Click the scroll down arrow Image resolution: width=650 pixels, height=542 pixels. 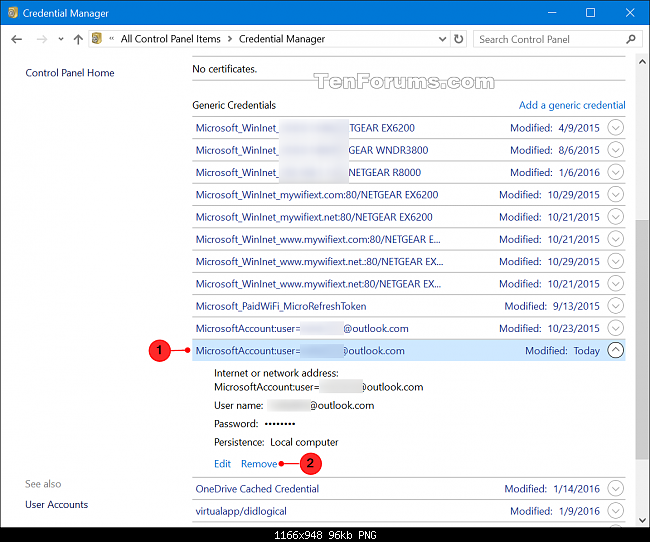coord(642,520)
